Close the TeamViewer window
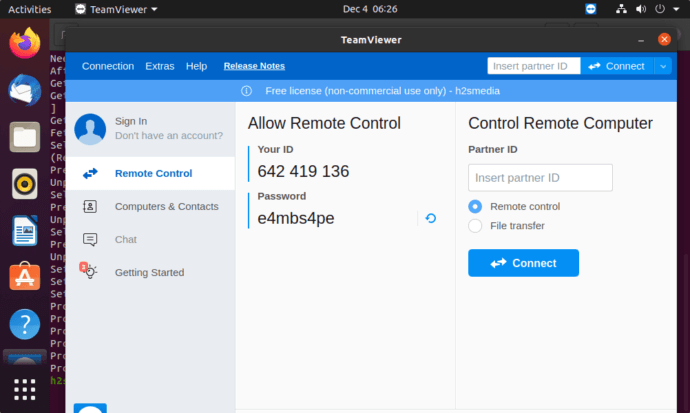Screen dimensions: 690x413 coord(664,39)
